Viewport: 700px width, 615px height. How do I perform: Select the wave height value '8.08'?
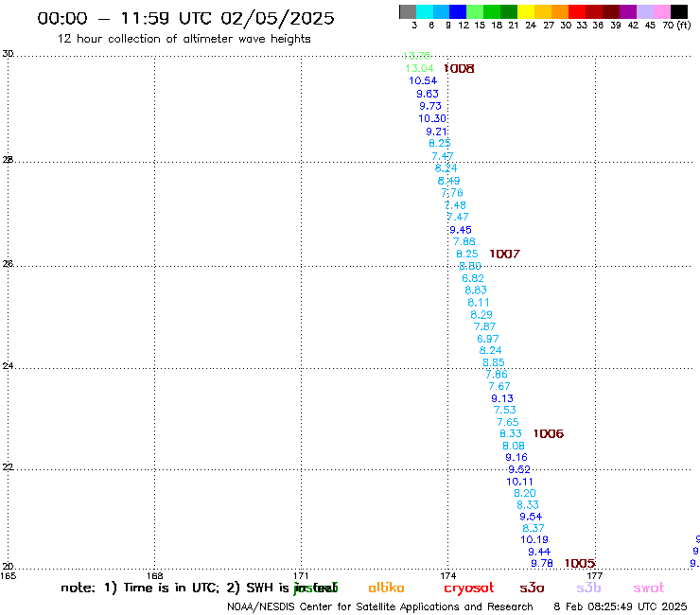[x=514, y=447]
